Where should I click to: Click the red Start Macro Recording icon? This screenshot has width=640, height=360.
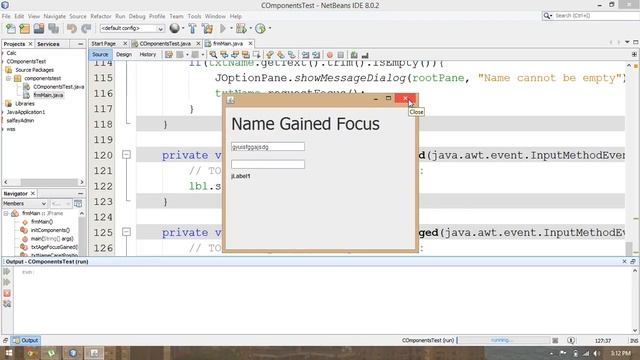330,55
